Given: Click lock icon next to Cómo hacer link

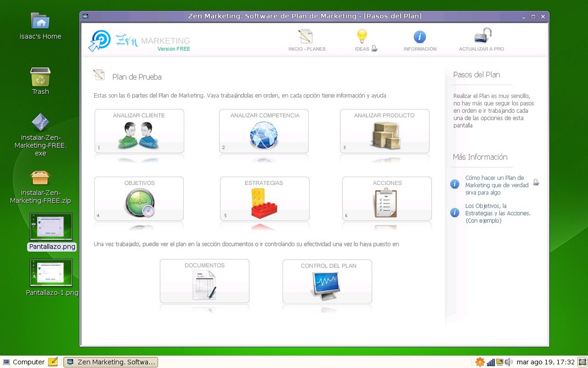Looking at the screenshot, I should (536, 182).
